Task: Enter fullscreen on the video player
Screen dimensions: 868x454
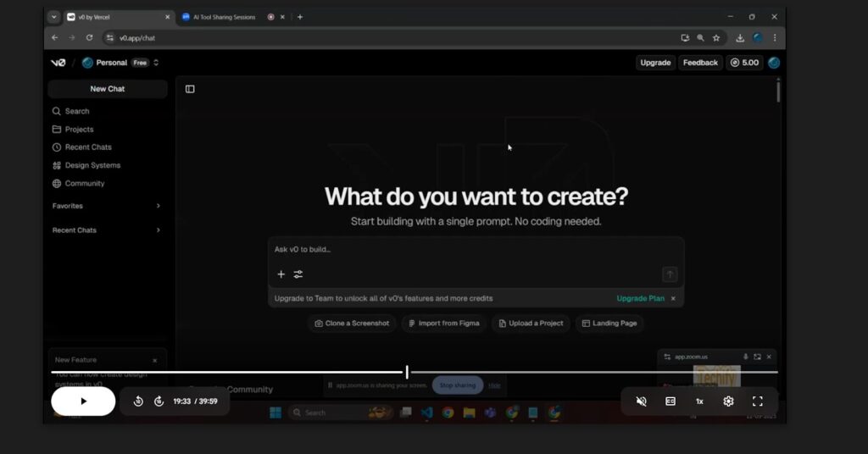Action: 758,401
